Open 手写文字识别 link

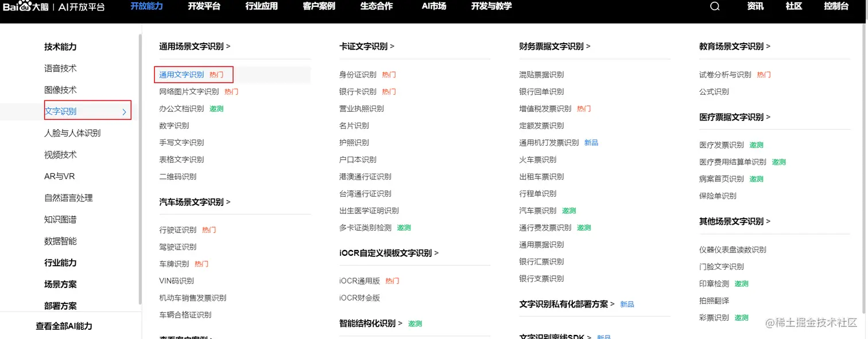[x=181, y=142]
